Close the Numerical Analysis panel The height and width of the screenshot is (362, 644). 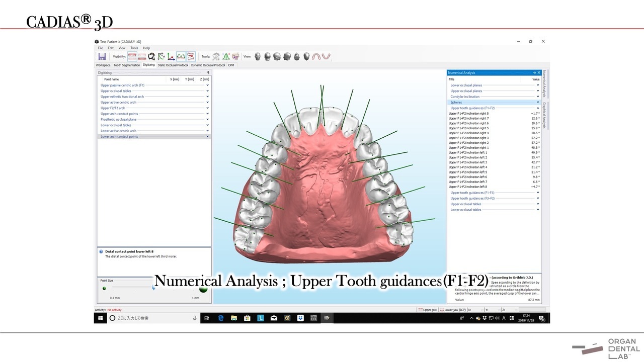click(x=539, y=72)
